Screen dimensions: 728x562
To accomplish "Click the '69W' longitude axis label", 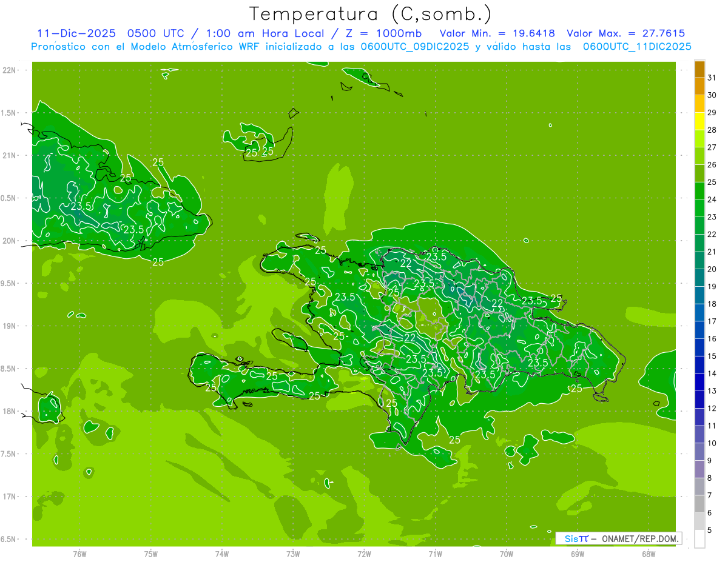I will click(578, 554).
